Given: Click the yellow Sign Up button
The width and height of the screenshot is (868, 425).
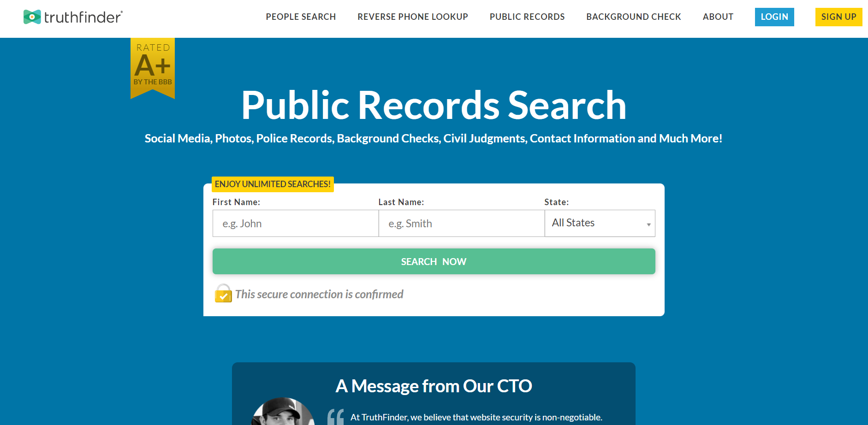Looking at the screenshot, I should coord(838,17).
